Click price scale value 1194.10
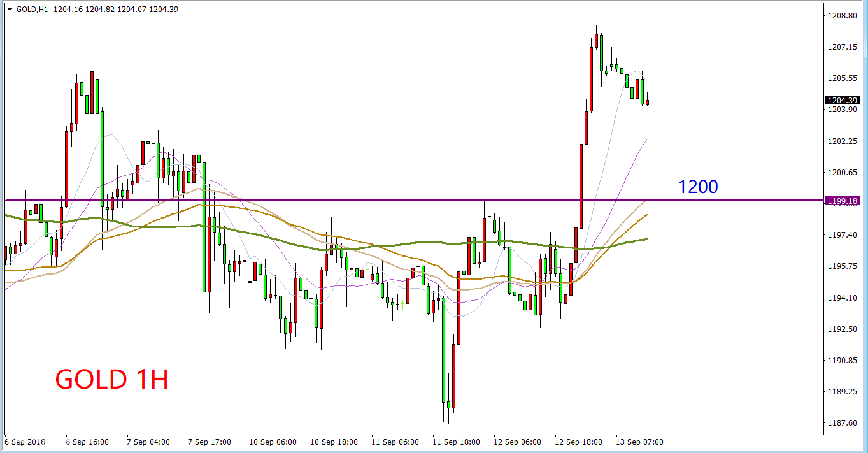The width and height of the screenshot is (868, 453). [x=843, y=298]
